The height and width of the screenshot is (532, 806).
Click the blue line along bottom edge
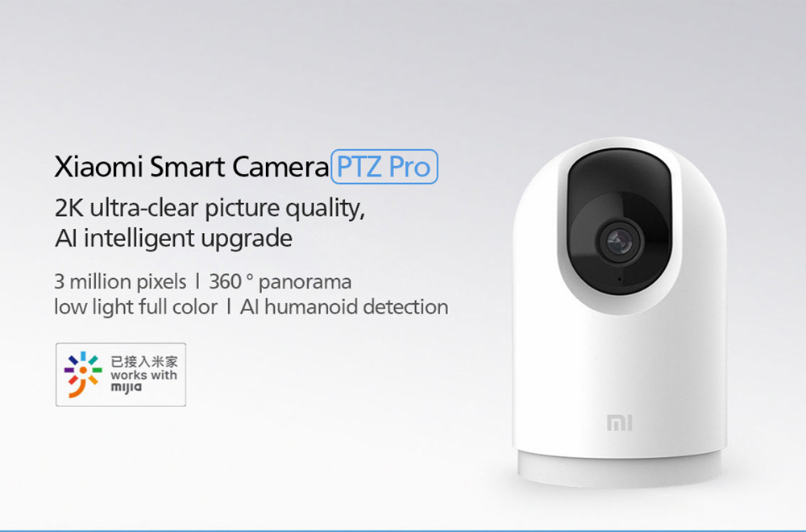pyautogui.click(x=403, y=530)
